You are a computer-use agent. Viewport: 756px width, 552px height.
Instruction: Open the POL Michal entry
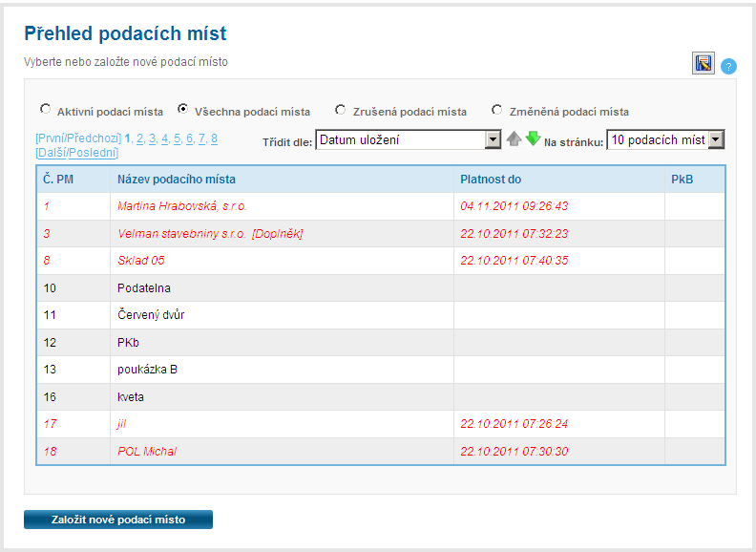coord(147,452)
